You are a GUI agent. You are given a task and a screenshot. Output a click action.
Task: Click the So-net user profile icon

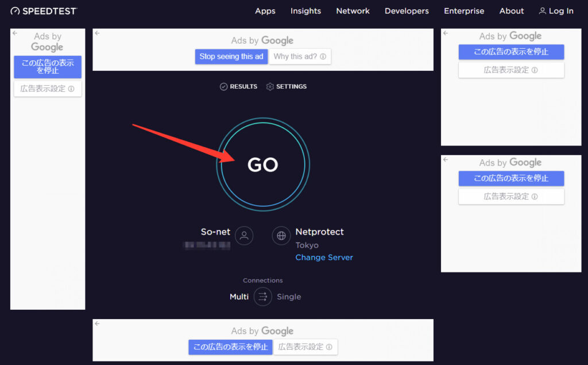(x=244, y=235)
